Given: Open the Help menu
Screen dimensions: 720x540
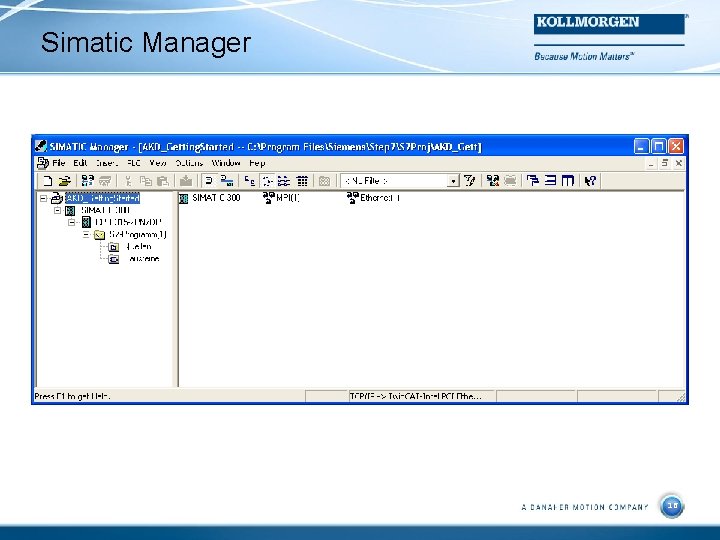Looking at the screenshot, I should click(x=257, y=163).
